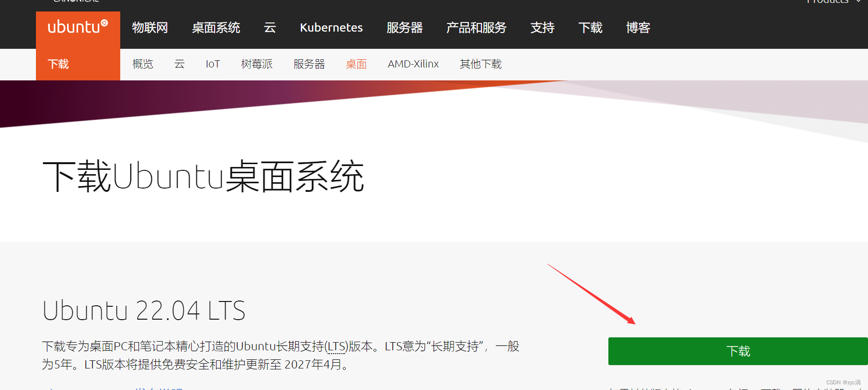Viewport: 868px width, 390px height.
Task: Click the Ubuntu logo in the header
Action: tap(78, 27)
